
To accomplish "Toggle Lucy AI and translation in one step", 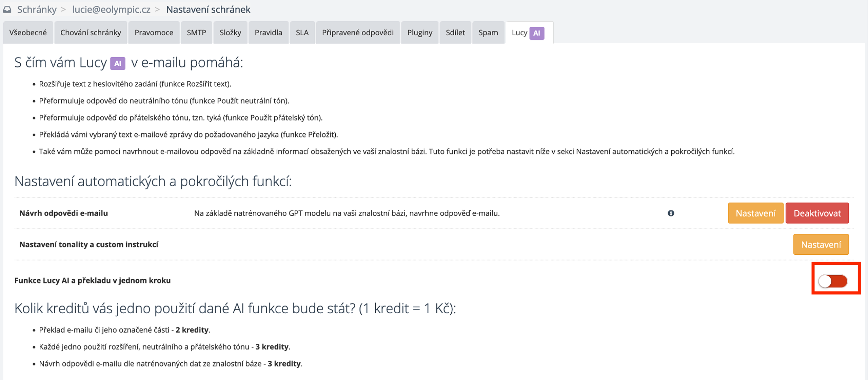I will tap(833, 281).
